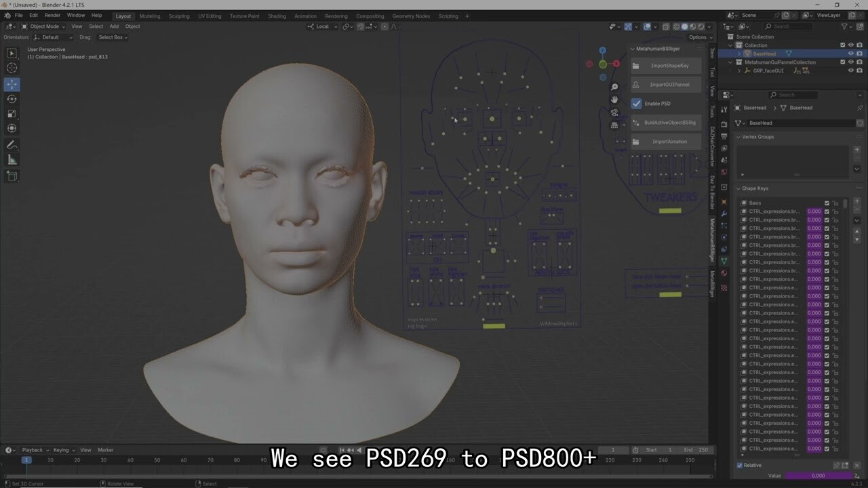Select the Rotate tool in the toolbar
The height and width of the screenshot is (488, 868).
pyautogui.click(x=12, y=99)
